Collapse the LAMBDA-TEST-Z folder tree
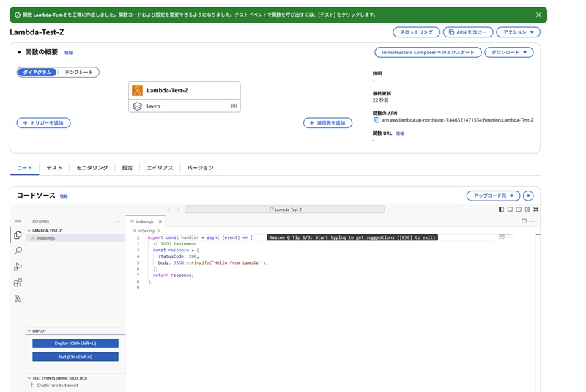The height and width of the screenshot is (392, 586). [x=29, y=231]
